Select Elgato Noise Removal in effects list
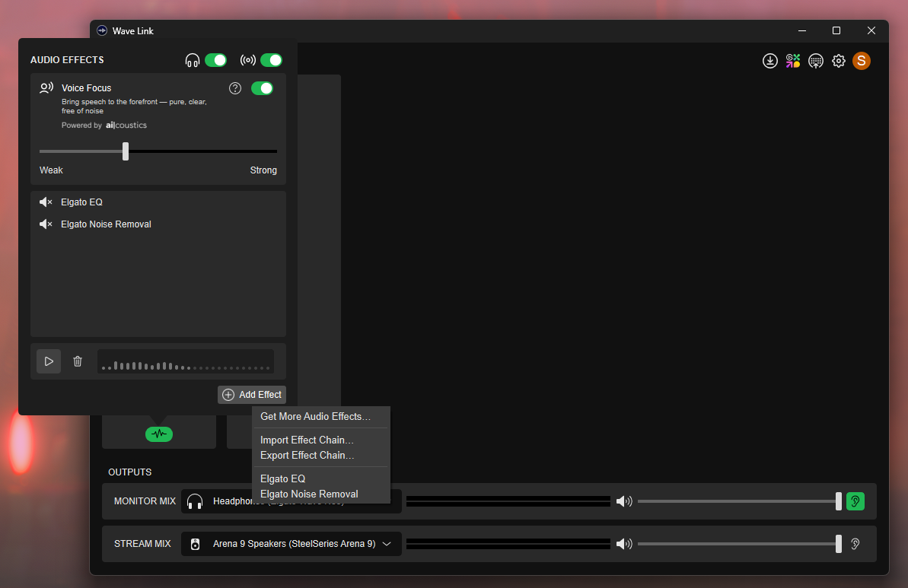 pyautogui.click(x=106, y=224)
